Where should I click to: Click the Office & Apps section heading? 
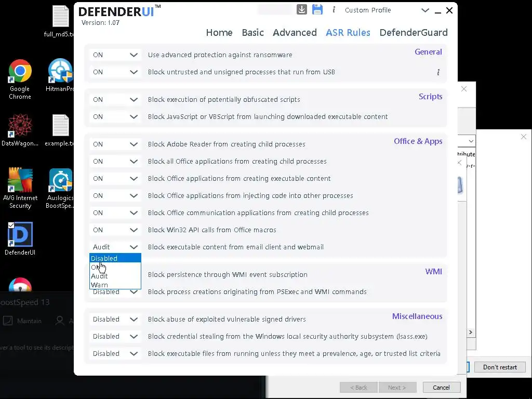tap(418, 141)
